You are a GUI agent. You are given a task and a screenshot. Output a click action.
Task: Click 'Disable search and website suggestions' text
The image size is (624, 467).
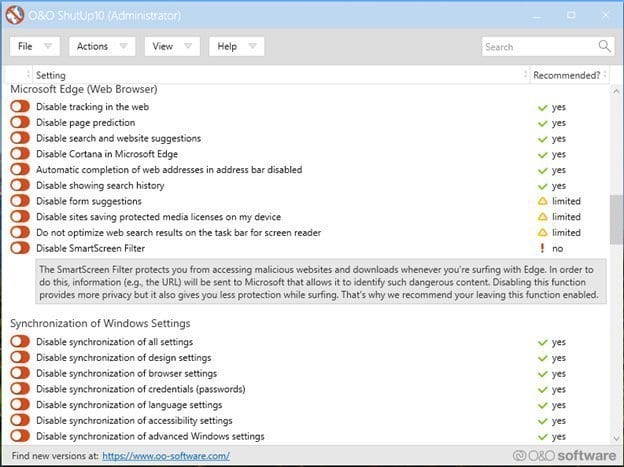[x=119, y=138]
